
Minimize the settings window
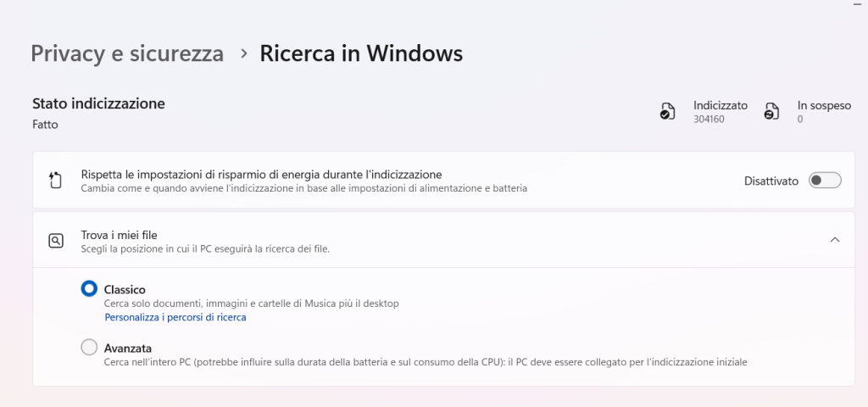coord(858,3)
